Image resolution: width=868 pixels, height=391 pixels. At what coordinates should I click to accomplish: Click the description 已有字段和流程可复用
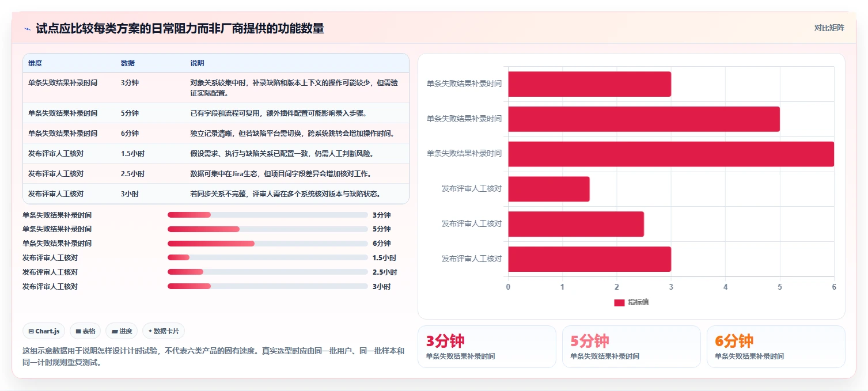(278, 113)
